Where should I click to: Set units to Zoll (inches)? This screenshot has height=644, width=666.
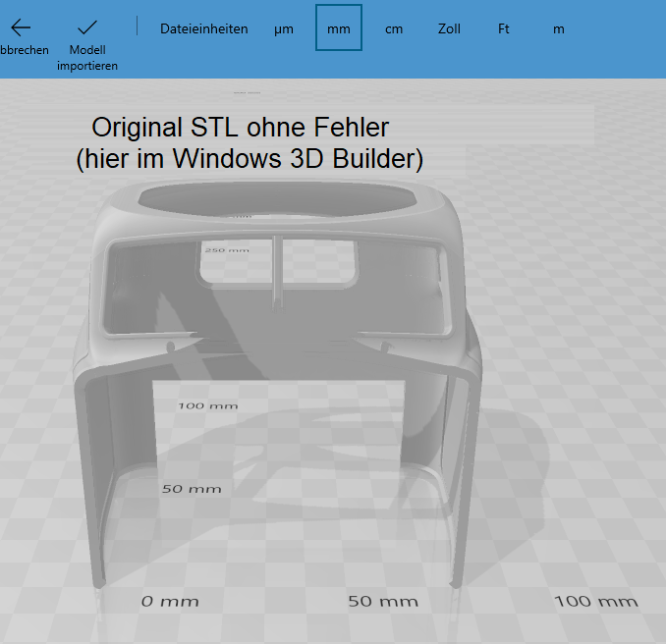pyautogui.click(x=449, y=28)
